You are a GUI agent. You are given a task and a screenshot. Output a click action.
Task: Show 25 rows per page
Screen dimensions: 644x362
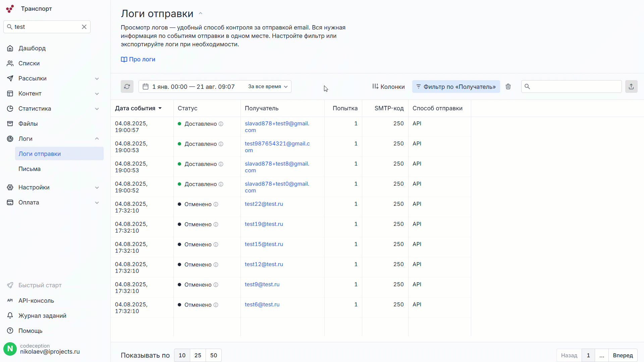pyautogui.click(x=198, y=355)
